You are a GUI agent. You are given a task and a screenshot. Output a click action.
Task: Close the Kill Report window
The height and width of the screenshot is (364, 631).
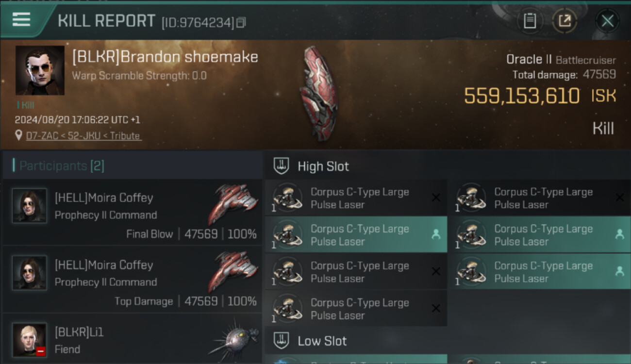pos(607,21)
